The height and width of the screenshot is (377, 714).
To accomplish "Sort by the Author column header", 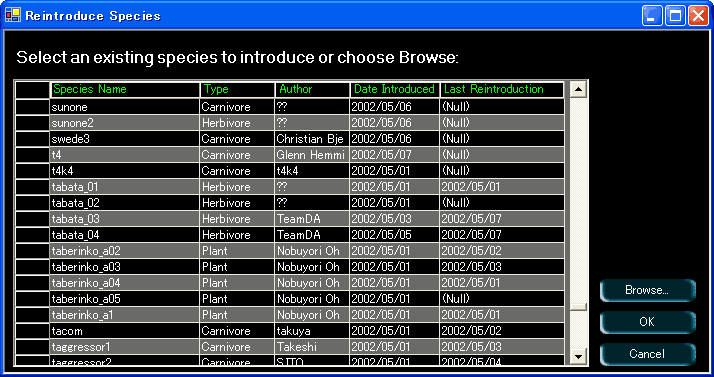I will 312,89.
